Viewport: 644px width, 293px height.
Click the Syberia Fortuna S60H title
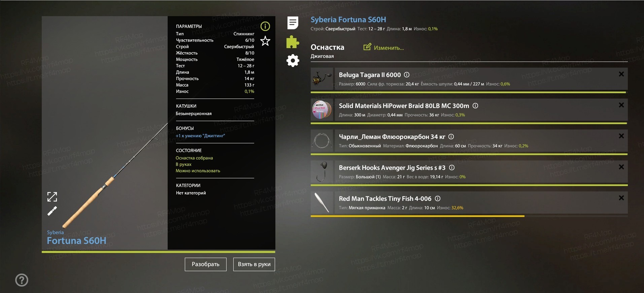[348, 20]
